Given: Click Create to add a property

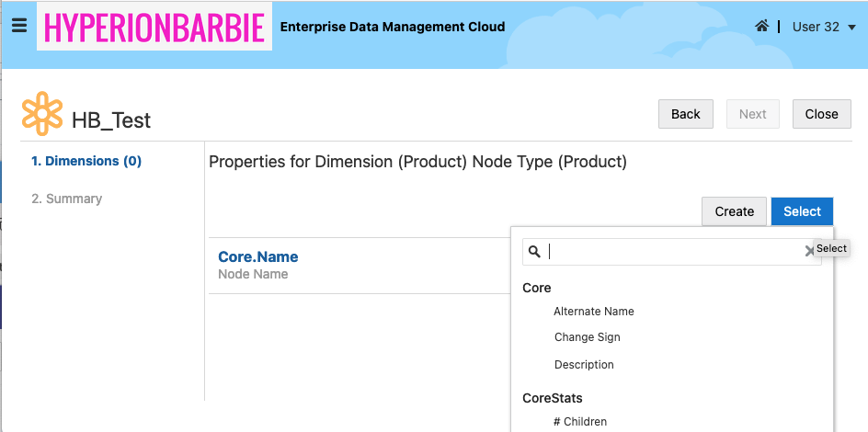Looking at the screenshot, I should pyautogui.click(x=734, y=211).
